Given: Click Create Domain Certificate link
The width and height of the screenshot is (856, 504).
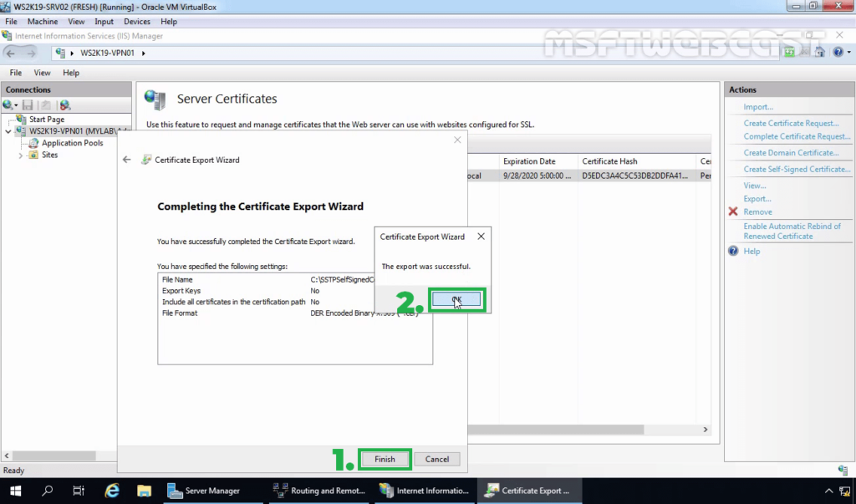Looking at the screenshot, I should click(791, 153).
